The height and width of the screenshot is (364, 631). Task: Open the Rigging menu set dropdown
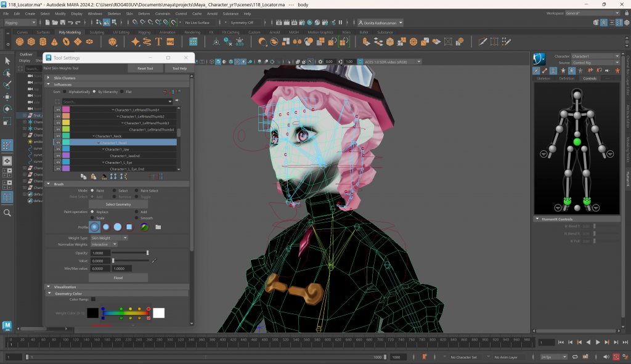tap(20, 23)
